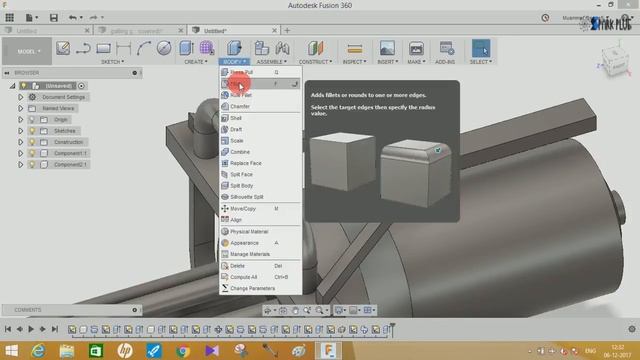
Task: Click the Measure inspect icon
Action: (x=354, y=49)
